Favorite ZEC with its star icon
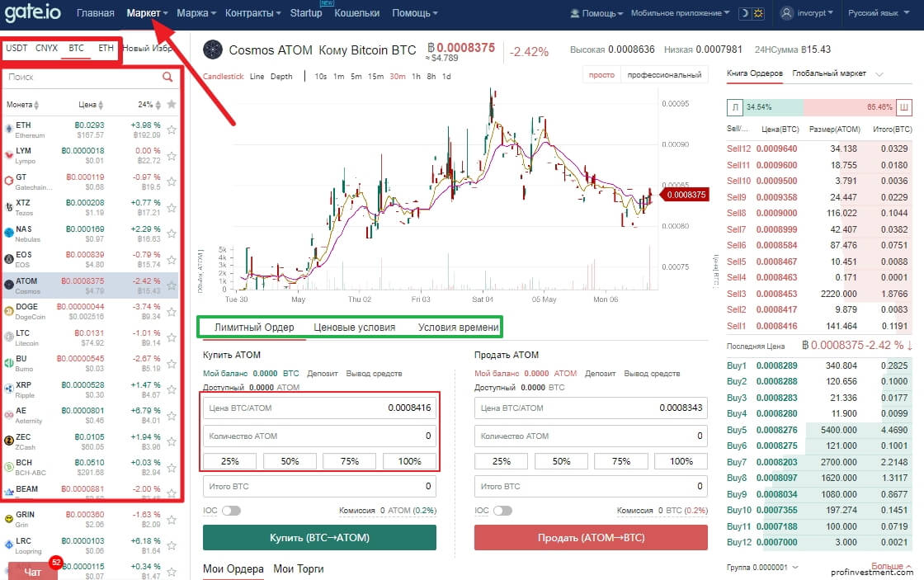The height and width of the screenshot is (580, 924). coord(172,441)
